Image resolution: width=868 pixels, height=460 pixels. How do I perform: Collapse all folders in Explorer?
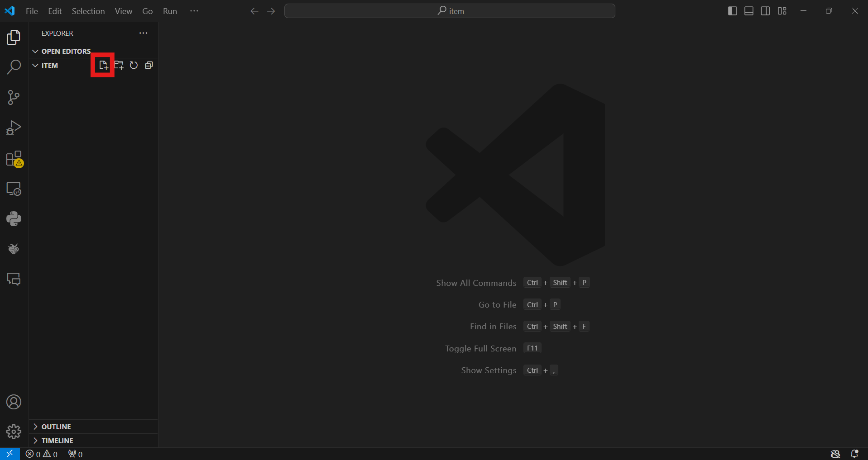pyautogui.click(x=149, y=65)
